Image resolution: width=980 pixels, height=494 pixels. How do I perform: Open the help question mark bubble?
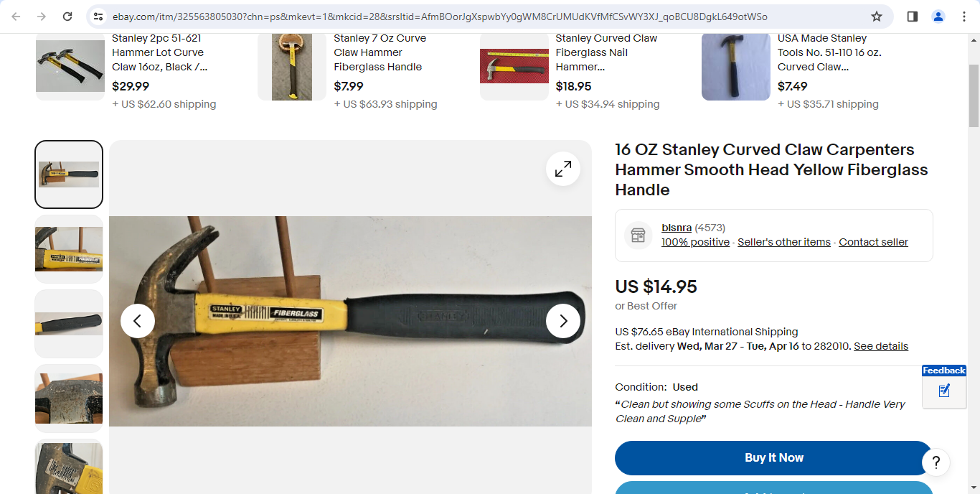pos(936,462)
